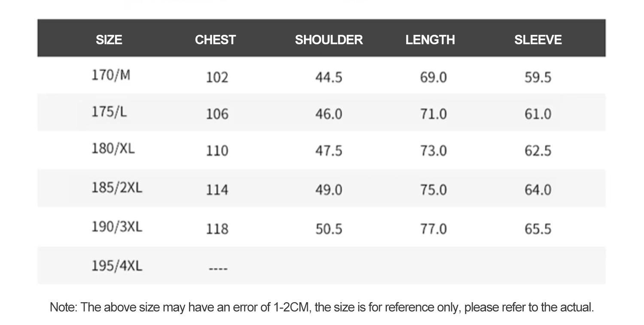Click sleeve value 59.5
The height and width of the screenshot is (325, 644).
[x=538, y=77]
